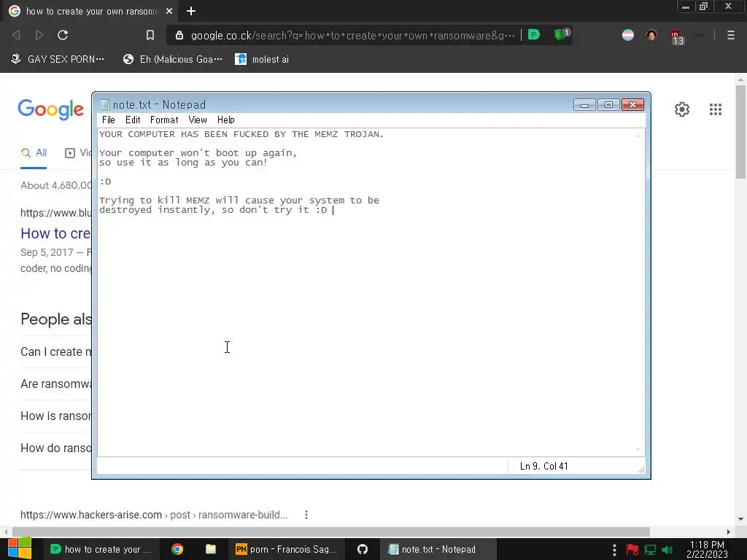Bookmark this page with the bookmark icon
The height and width of the screenshot is (560, 747).
pyautogui.click(x=150, y=35)
